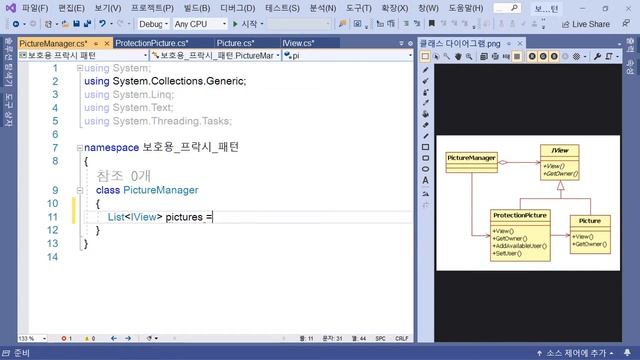Choose the Eraser tool
Image resolution: width=640 pixels, height=360 pixels.
(x=425, y=125)
